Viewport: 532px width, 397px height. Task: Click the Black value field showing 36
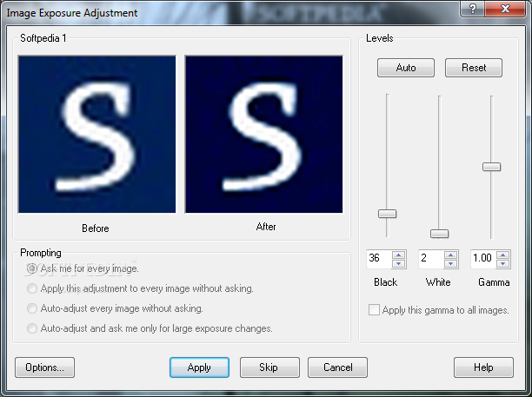pyautogui.click(x=379, y=259)
